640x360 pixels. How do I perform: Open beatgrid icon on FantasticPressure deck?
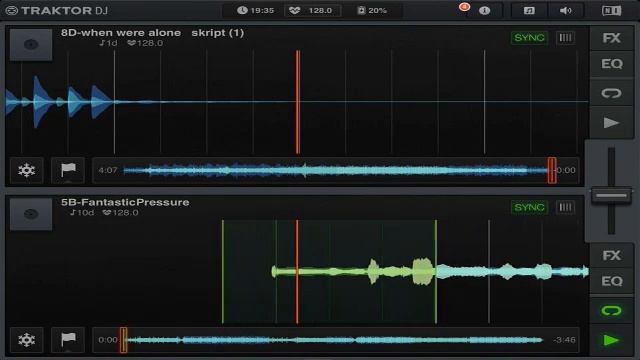(x=565, y=207)
